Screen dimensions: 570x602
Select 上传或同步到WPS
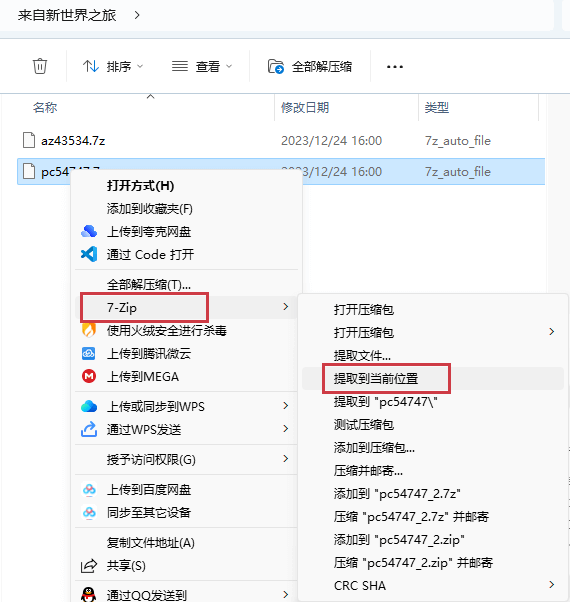click(155, 407)
